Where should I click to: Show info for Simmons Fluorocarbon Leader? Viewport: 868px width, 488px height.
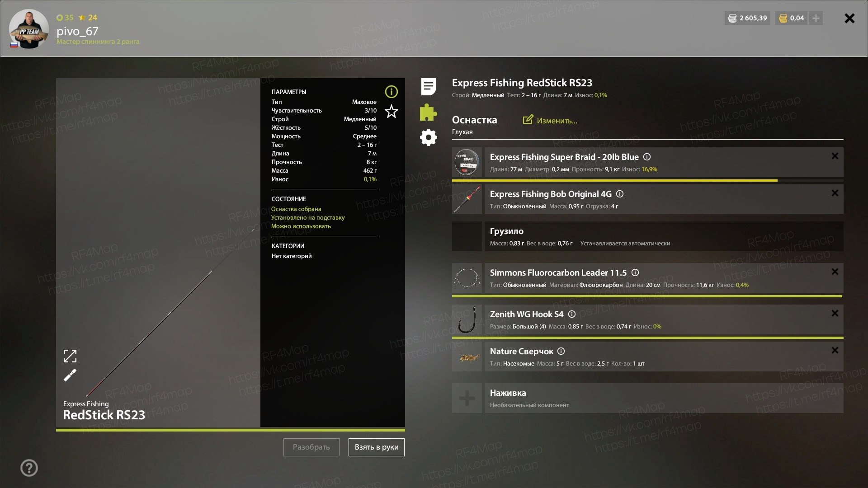(635, 272)
